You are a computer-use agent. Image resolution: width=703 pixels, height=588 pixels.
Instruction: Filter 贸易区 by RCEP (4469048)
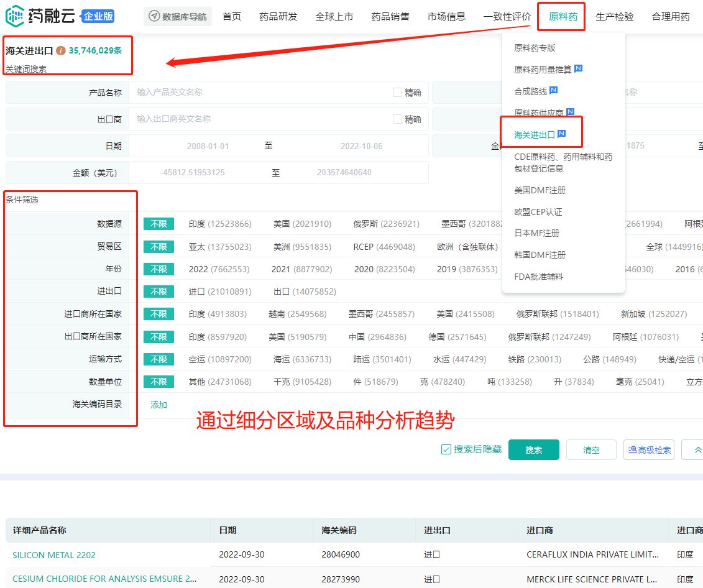point(384,247)
